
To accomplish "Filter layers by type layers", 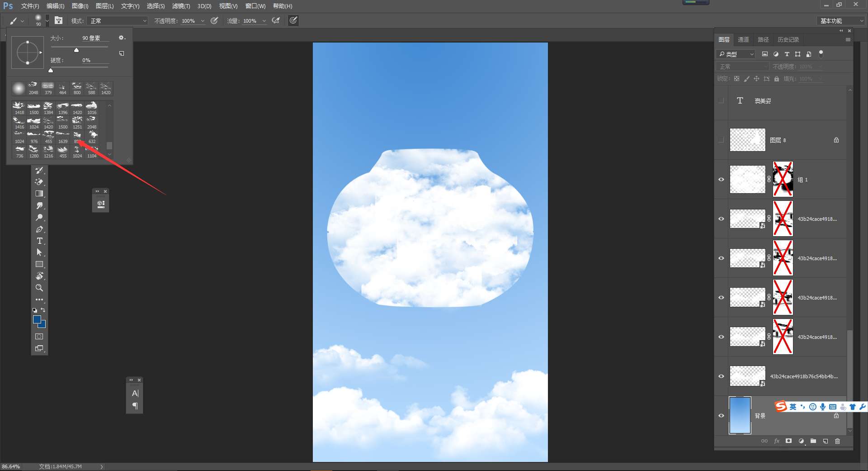I will (x=787, y=54).
